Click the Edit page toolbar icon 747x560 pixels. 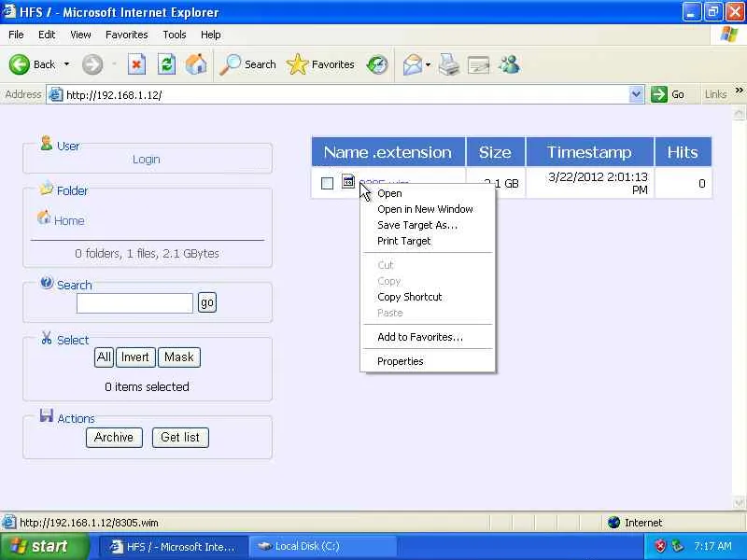[478, 64]
